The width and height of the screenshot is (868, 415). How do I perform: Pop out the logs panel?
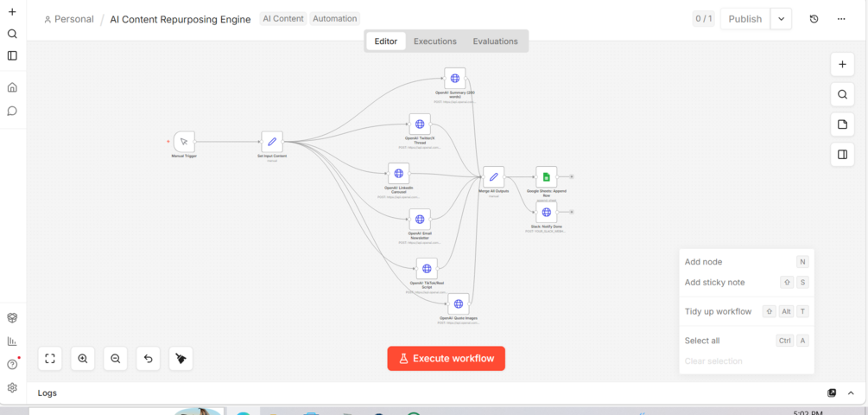(x=832, y=393)
